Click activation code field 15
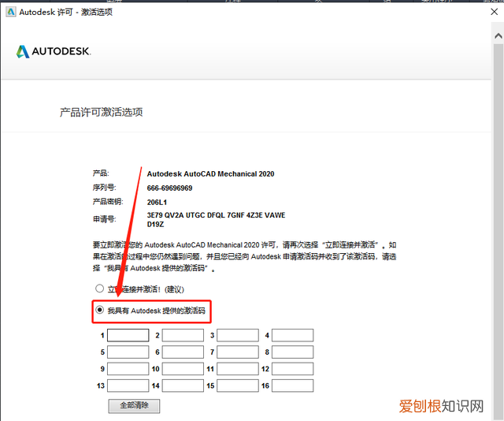Image resolution: width=504 pixels, height=421 pixels. point(238,386)
